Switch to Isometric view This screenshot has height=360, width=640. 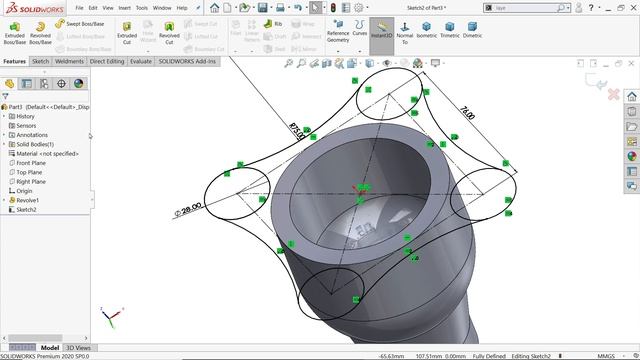click(427, 30)
